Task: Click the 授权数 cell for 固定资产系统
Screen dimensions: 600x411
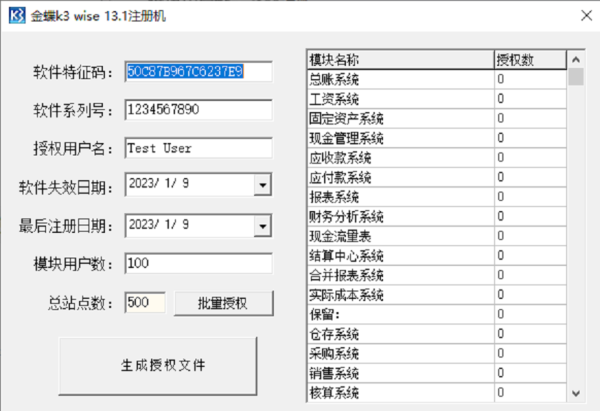Action: pyautogui.click(x=530, y=119)
